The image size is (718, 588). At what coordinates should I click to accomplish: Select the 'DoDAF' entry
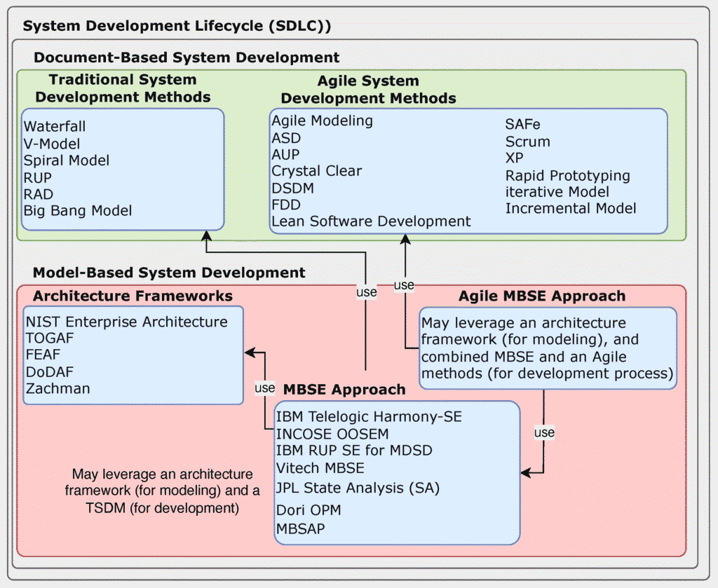click(x=50, y=372)
